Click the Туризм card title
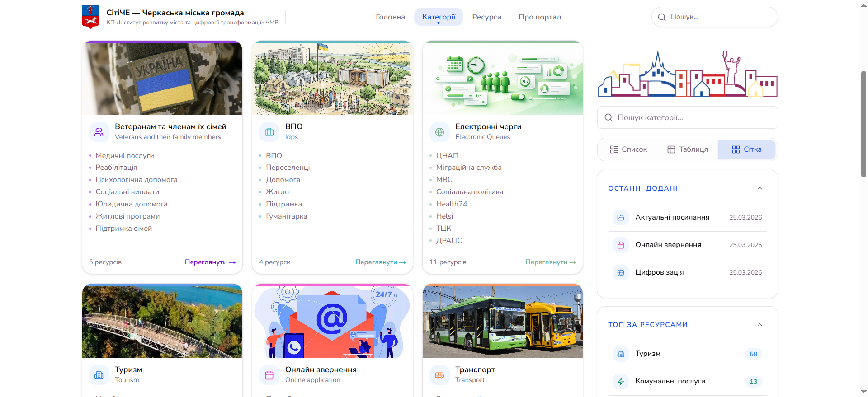 coord(128,370)
